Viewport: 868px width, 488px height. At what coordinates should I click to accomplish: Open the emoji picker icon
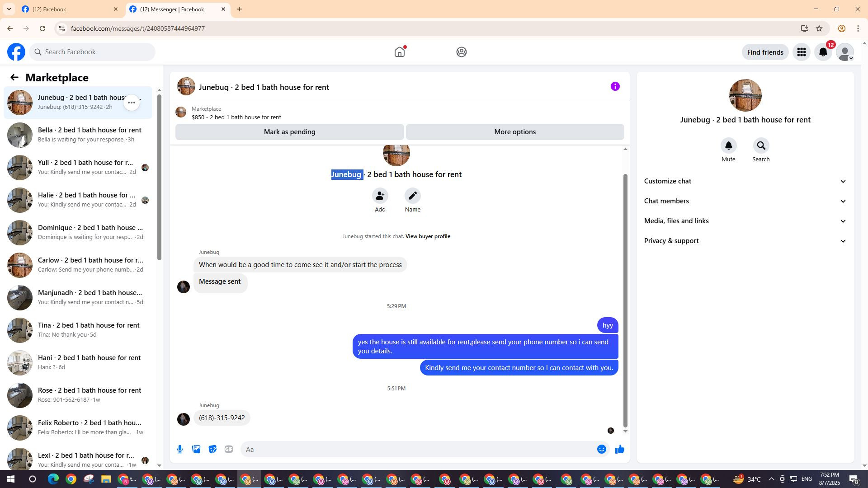pyautogui.click(x=602, y=449)
